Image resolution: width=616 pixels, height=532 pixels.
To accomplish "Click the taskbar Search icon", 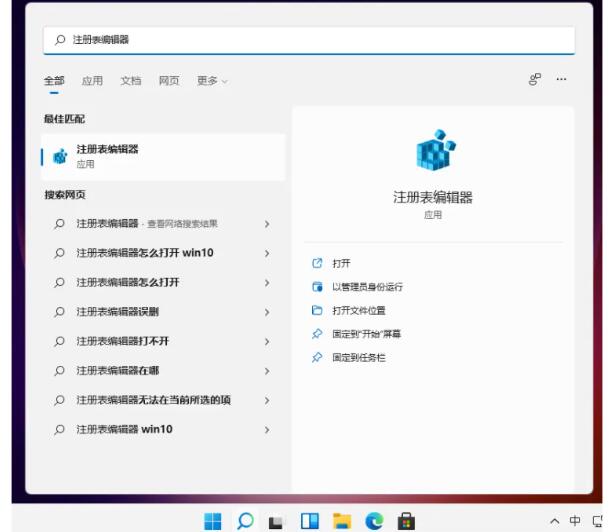I will [x=245, y=521].
